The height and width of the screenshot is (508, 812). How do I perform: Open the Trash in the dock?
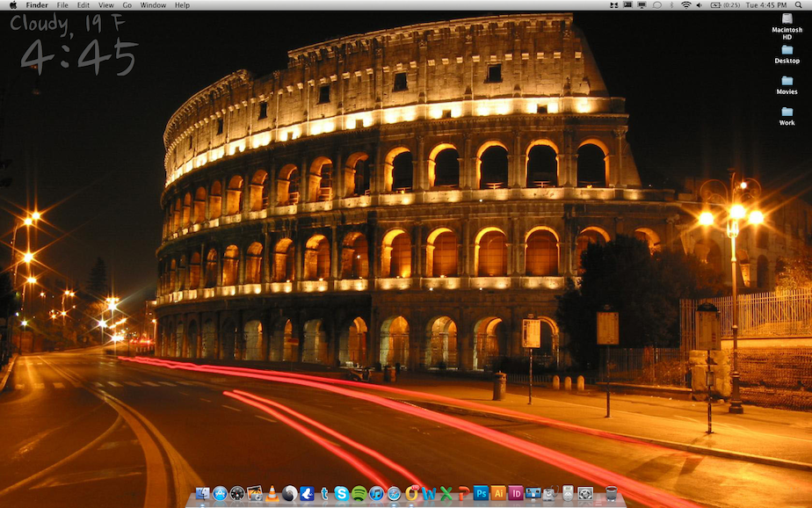pyautogui.click(x=612, y=494)
